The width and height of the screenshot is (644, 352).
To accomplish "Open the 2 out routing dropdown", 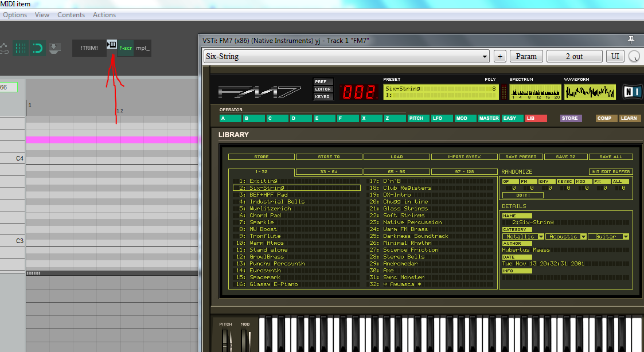I will coord(574,56).
